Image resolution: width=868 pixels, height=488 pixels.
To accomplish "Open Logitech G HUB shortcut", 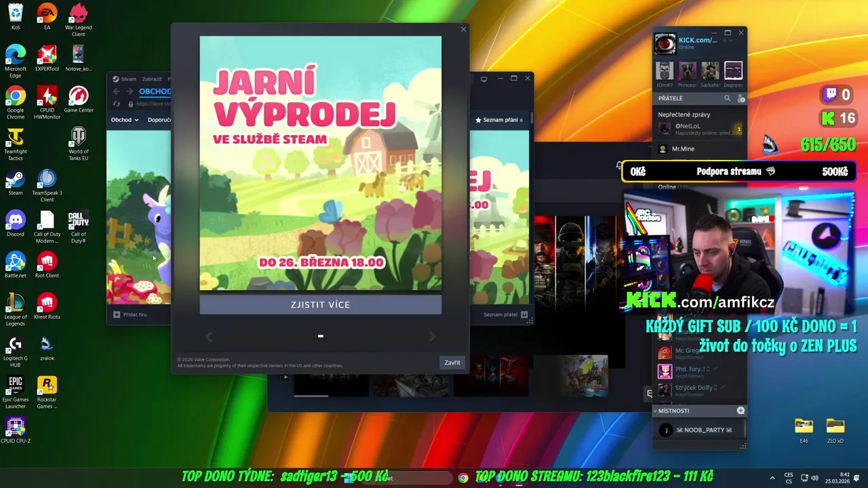I will click(x=15, y=351).
